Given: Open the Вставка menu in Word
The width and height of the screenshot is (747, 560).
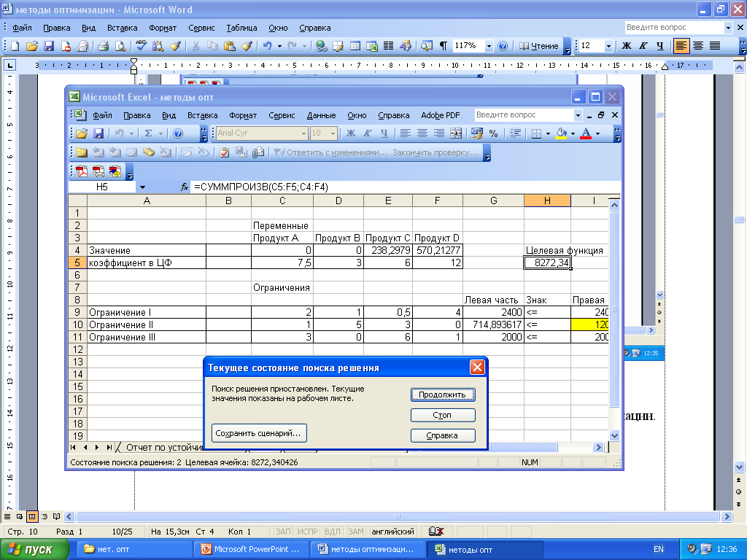Looking at the screenshot, I should 122,28.
